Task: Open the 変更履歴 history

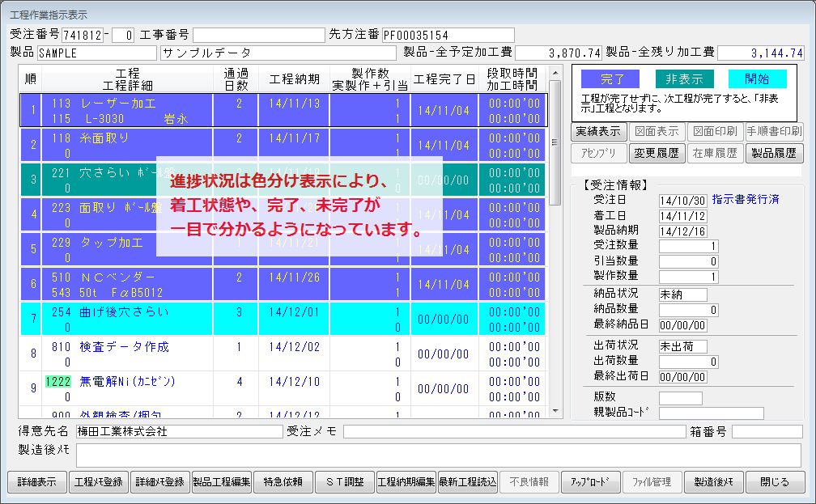Action: click(x=657, y=153)
